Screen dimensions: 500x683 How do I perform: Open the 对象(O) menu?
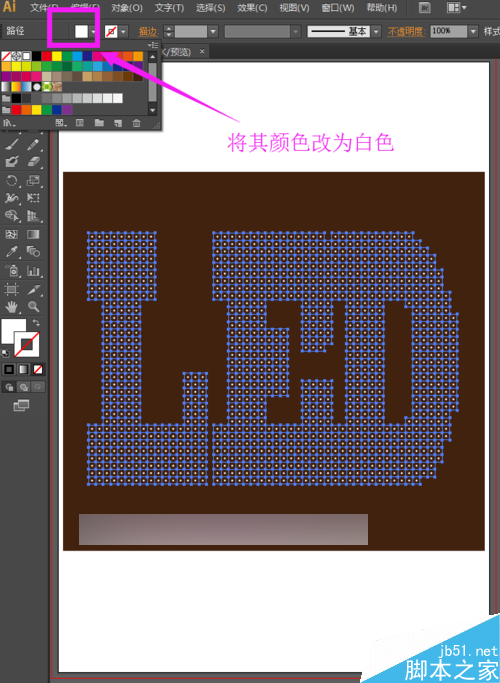(x=127, y=8)
